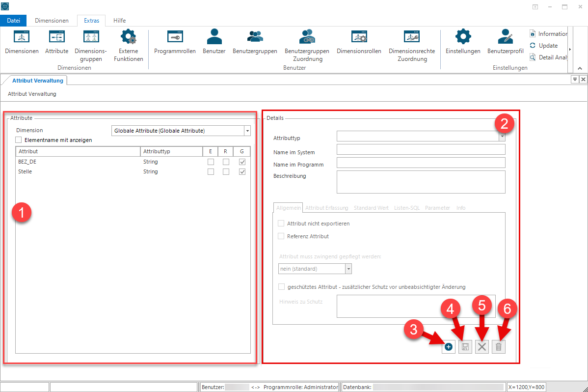Open the tab list dropdown beside the close button
This screenshot has height=392, width=588.
574,79
